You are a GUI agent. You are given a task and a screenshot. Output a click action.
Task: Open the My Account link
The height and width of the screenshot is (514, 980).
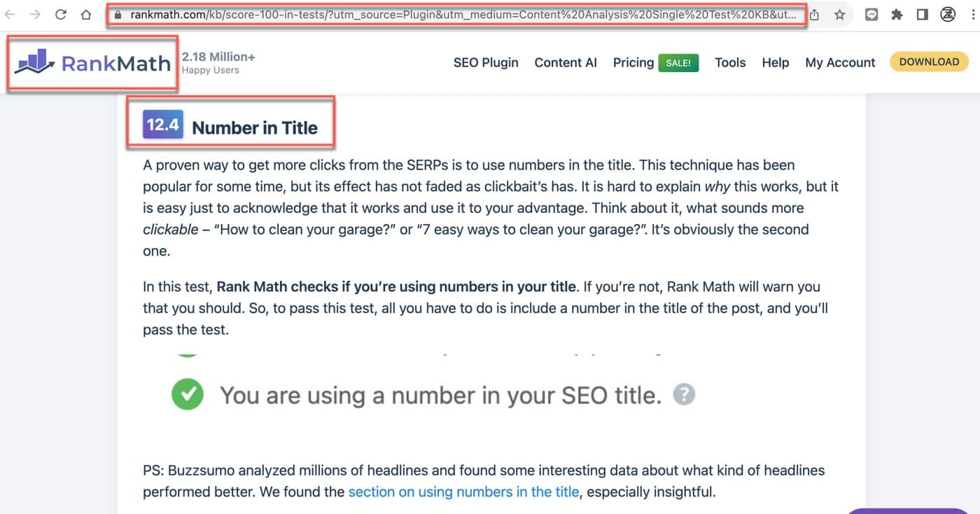(x=840, y=62)
